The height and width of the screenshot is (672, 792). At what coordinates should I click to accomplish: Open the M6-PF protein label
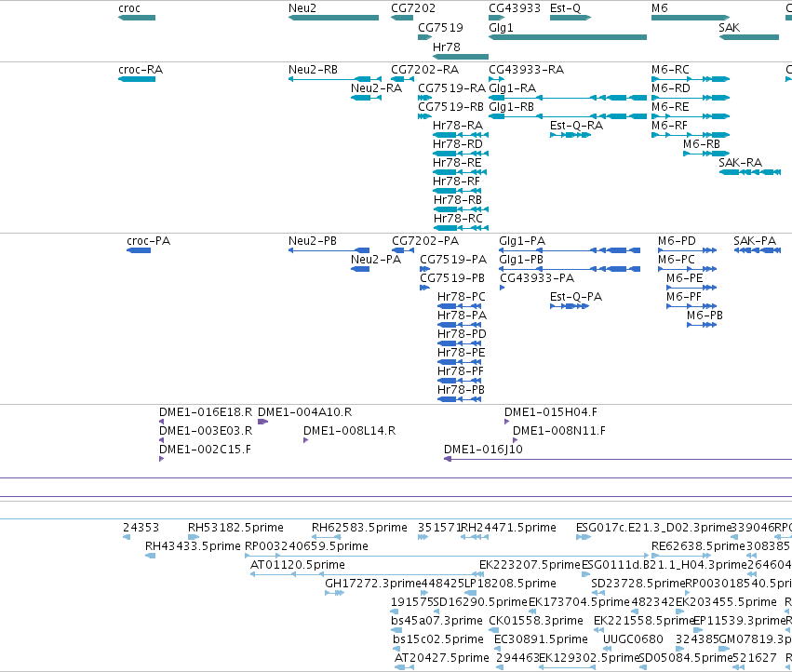pos(684,297)
